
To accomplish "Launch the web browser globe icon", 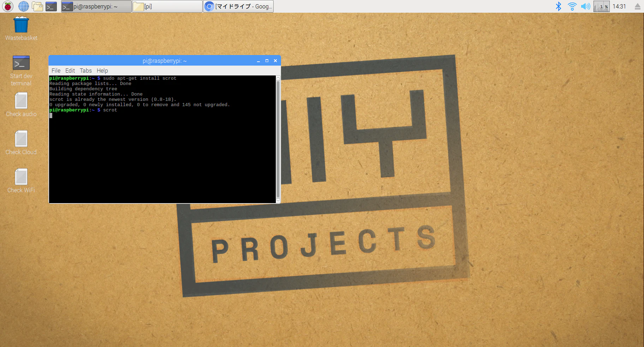I will coord(23,6).
